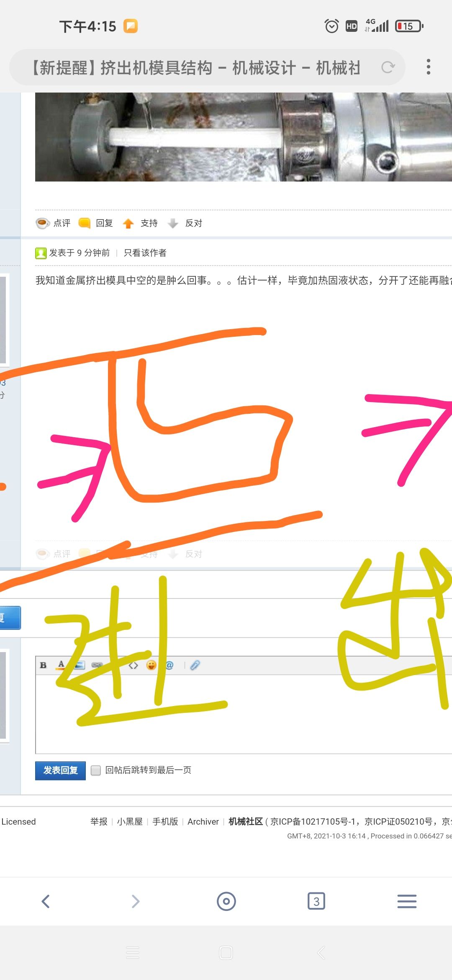
Task: Click 点评 under the first post
Action: pos(62,223)
